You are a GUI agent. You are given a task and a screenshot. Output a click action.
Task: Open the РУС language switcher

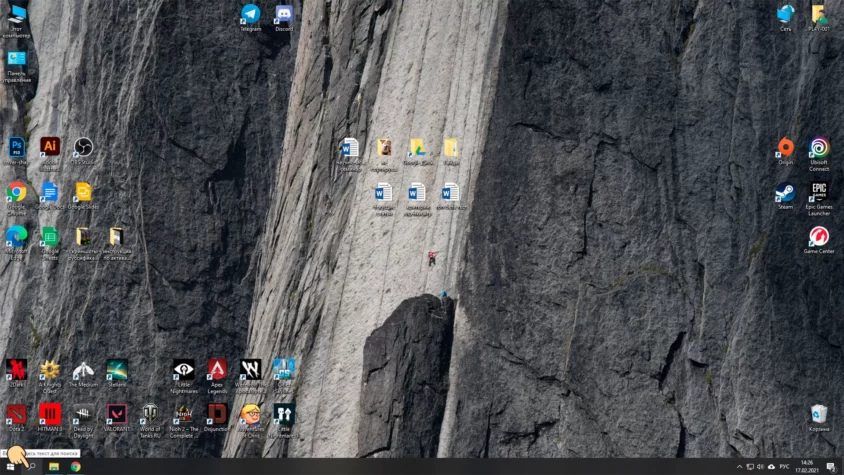784,467
